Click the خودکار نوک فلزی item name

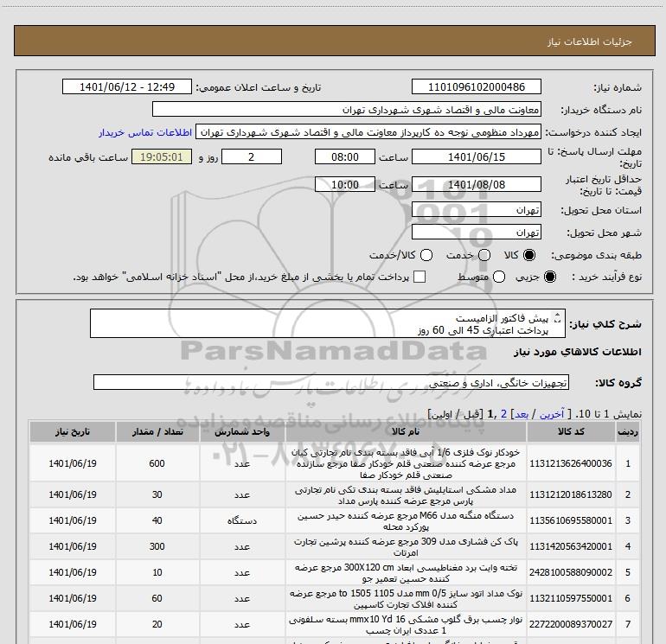(406, 463)
